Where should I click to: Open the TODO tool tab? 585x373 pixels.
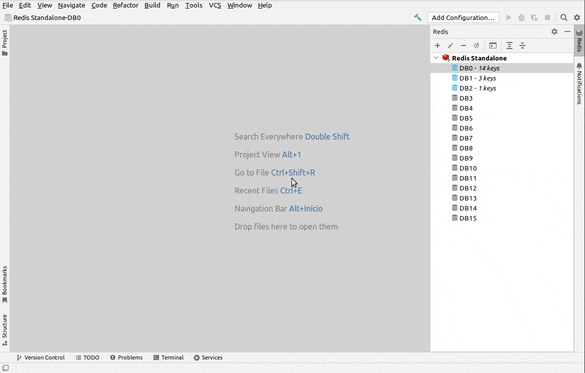pyautogui.click(x=88, y=357)
